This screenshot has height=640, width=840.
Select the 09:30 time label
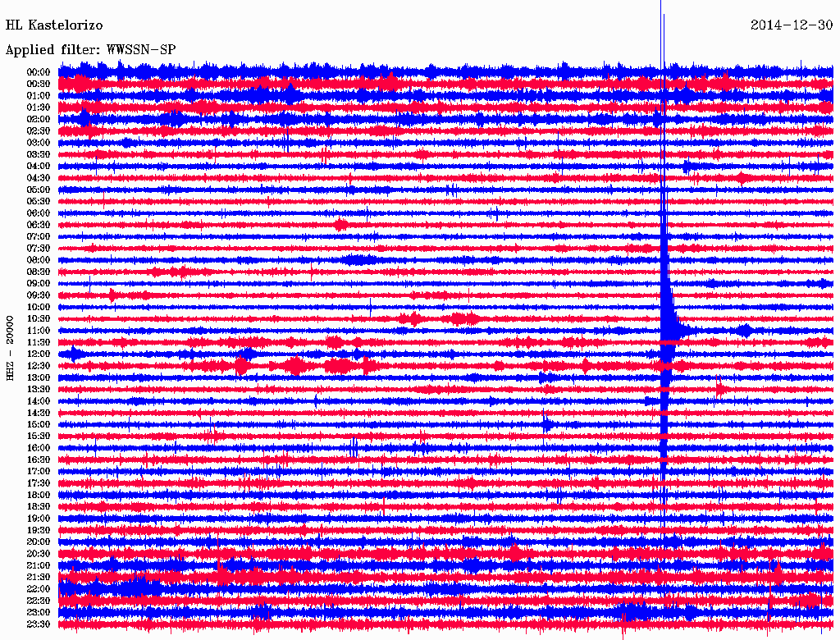[x=39, y=295]
